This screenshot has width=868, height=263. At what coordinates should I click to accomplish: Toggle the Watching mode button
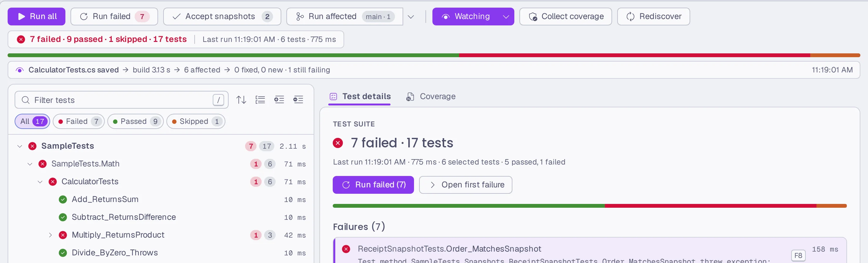click(465, 17)
